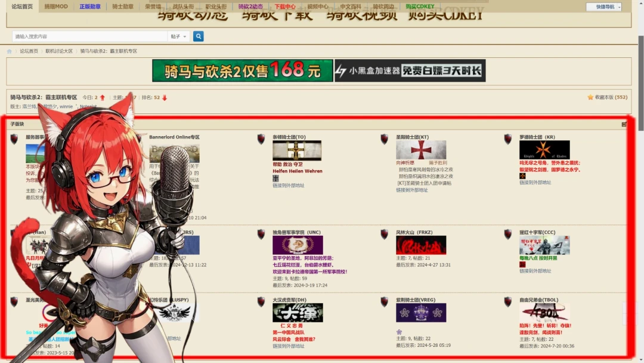Collapse the 子版块 section toggle
Screen dimensions: 644x363
coord(624,124)
